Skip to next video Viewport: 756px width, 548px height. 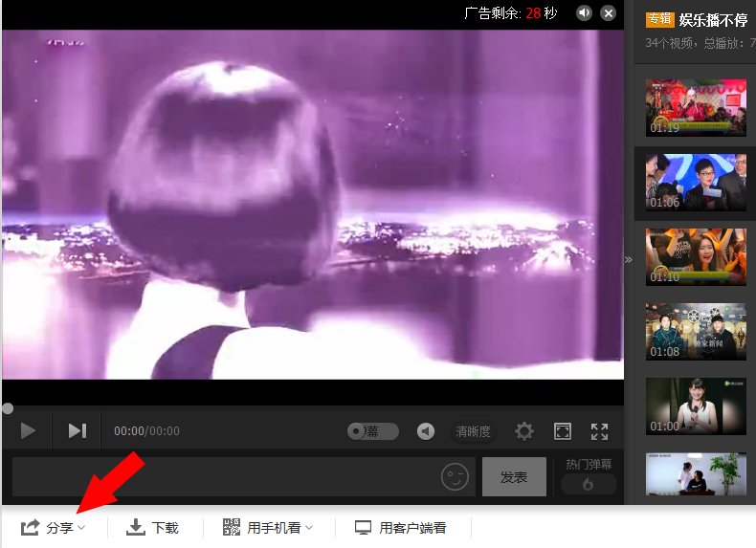pyautogui.click(x=78, y=431)
